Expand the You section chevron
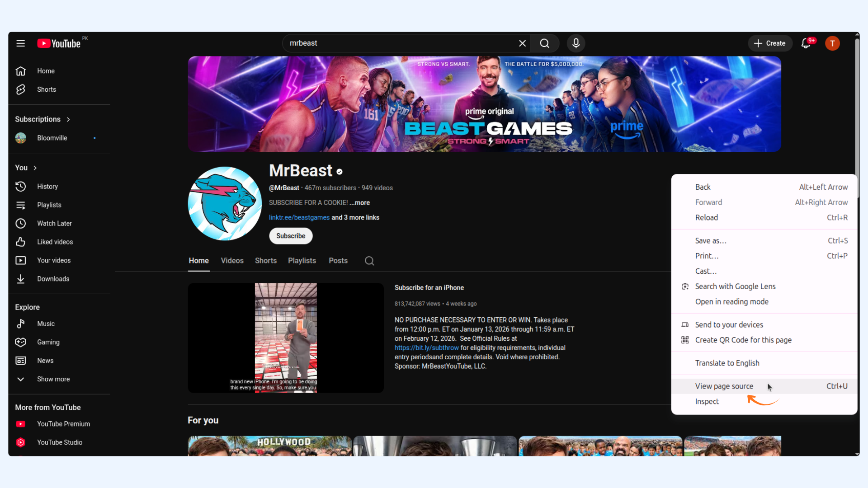The image size is (868, 488). point(35,168)
